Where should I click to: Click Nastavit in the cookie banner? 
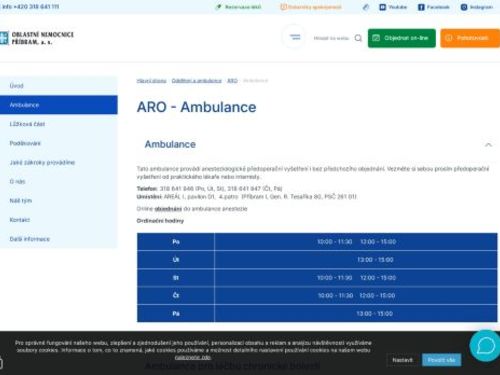[x=402, y=360]
